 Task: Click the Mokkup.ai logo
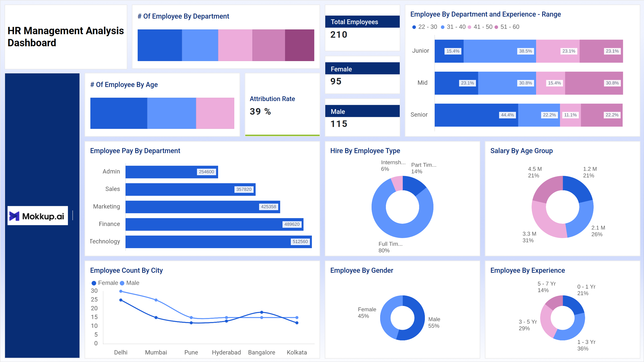(x=37, y=216)
